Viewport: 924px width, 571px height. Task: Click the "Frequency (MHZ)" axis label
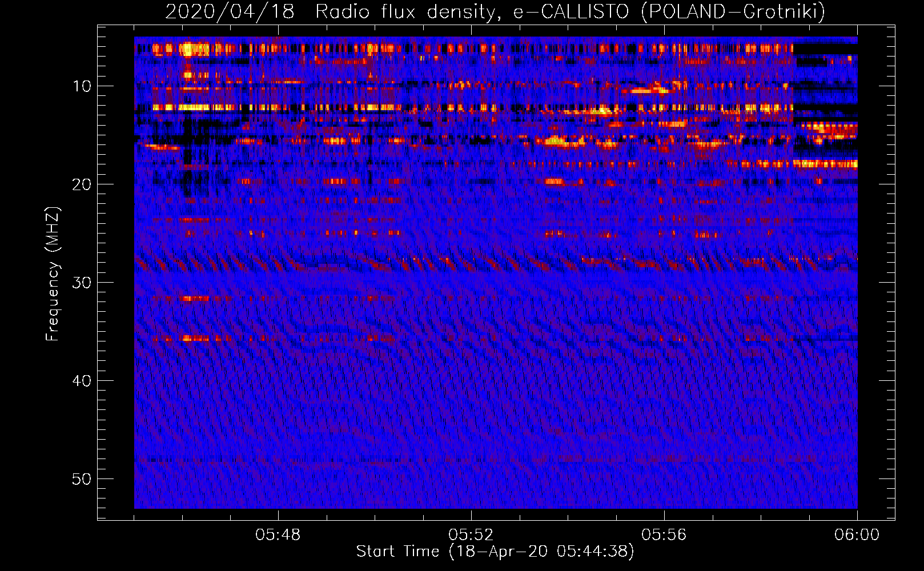coord(53,274)
